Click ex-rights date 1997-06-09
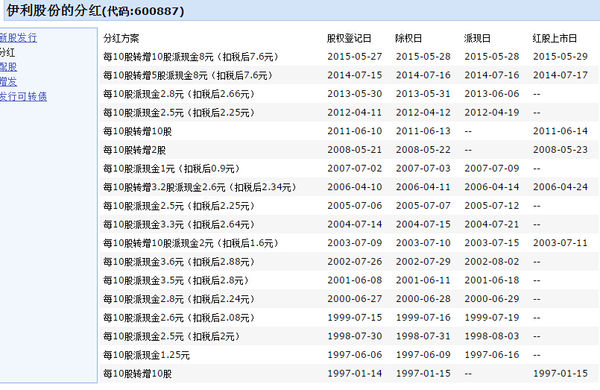 (x=423, y=355)
